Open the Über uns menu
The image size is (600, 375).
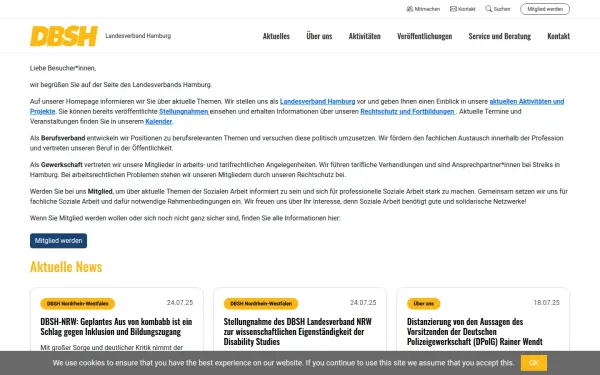319,36
